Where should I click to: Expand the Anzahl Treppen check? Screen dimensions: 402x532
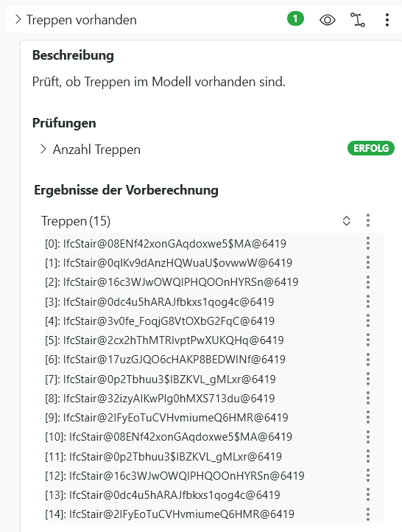43,149
